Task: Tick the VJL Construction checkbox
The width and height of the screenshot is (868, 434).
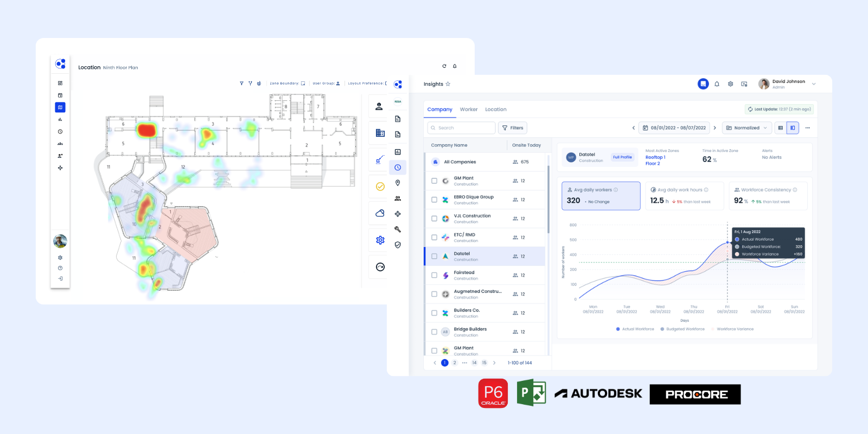Action: click(434, 219)
